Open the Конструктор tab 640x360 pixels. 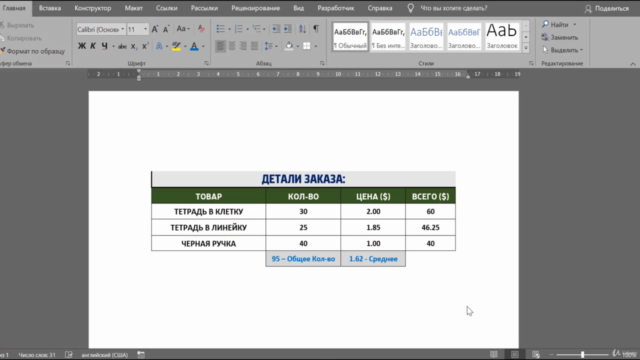(93, 8)
